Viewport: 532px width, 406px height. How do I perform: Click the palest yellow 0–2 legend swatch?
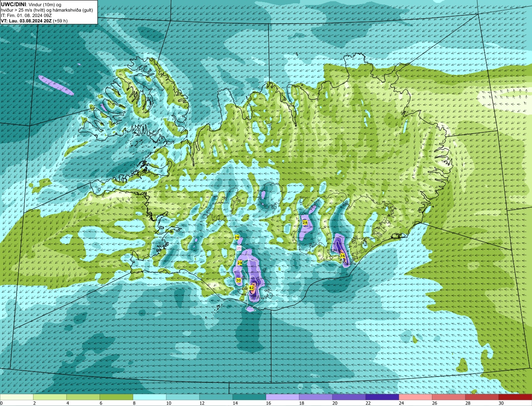pos(17,397)
